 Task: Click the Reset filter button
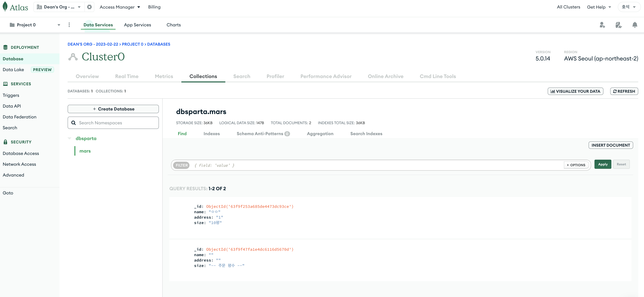(621, 164)
